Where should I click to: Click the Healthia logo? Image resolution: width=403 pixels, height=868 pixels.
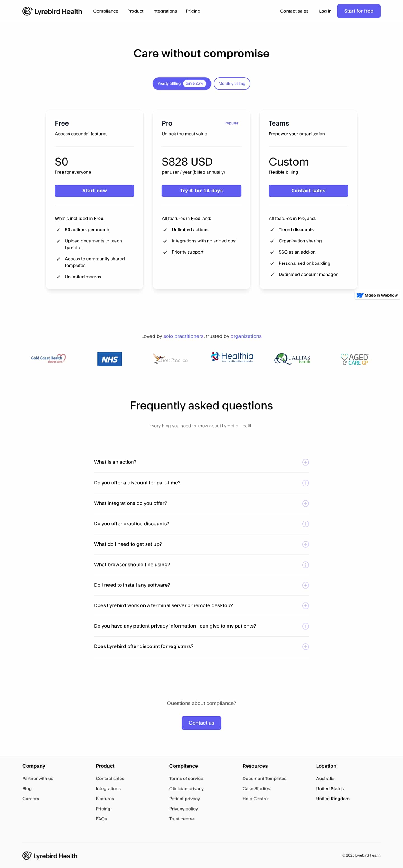[232, 358]
